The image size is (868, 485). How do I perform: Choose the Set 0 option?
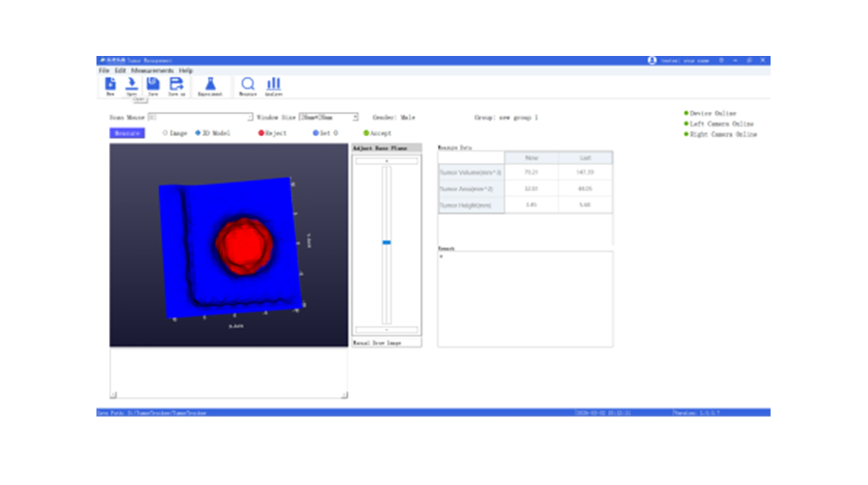(x=316, y=133)
